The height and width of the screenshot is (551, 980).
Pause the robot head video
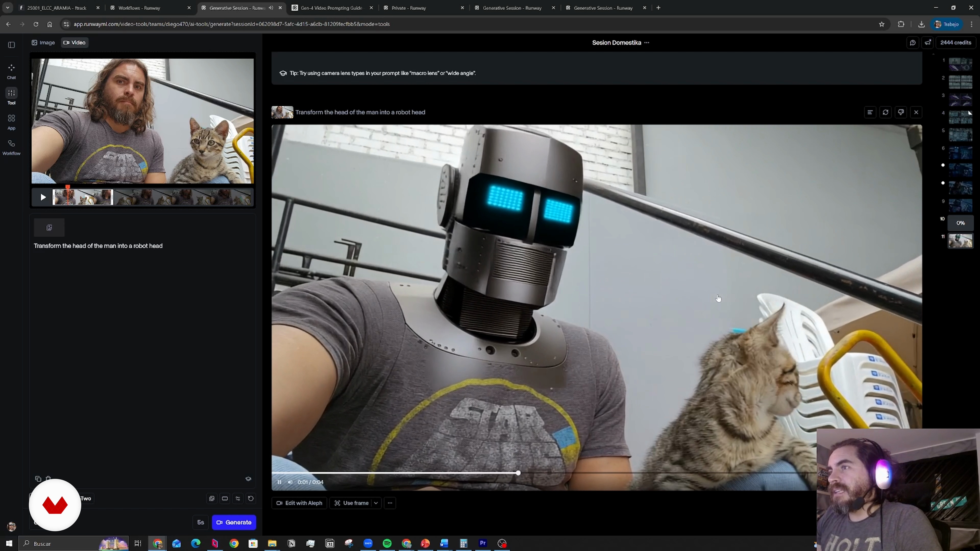279,482
